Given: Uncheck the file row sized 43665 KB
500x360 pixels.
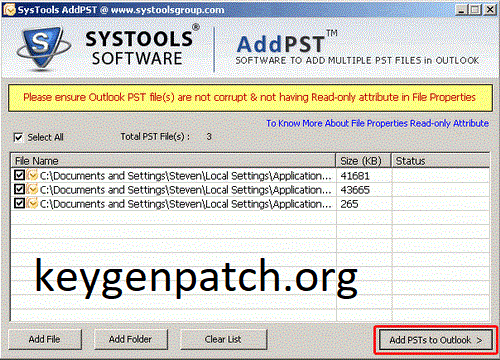Looking at the screenshot, I should (19, 189).
